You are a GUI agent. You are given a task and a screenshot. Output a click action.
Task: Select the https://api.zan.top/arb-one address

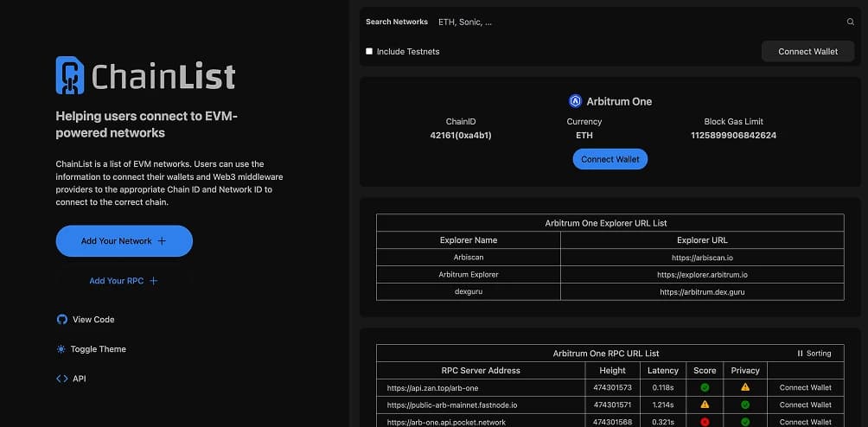[x=432, y=388]
